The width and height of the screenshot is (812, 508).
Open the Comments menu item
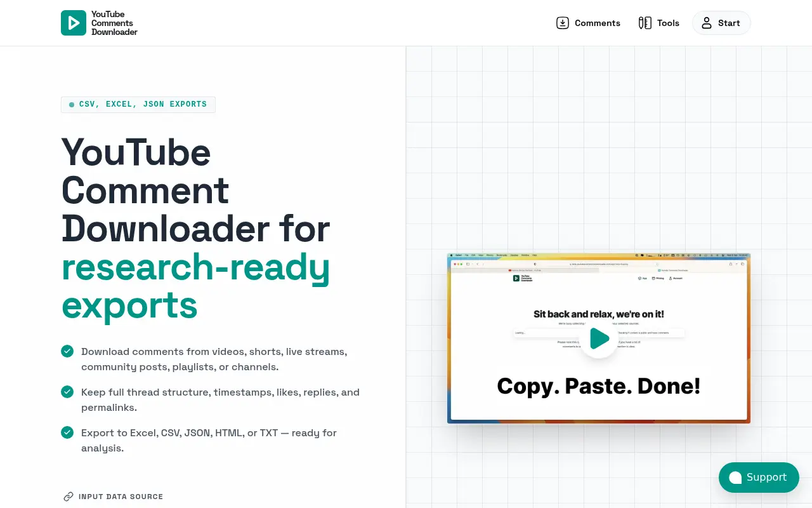click(x=588, y=23)
